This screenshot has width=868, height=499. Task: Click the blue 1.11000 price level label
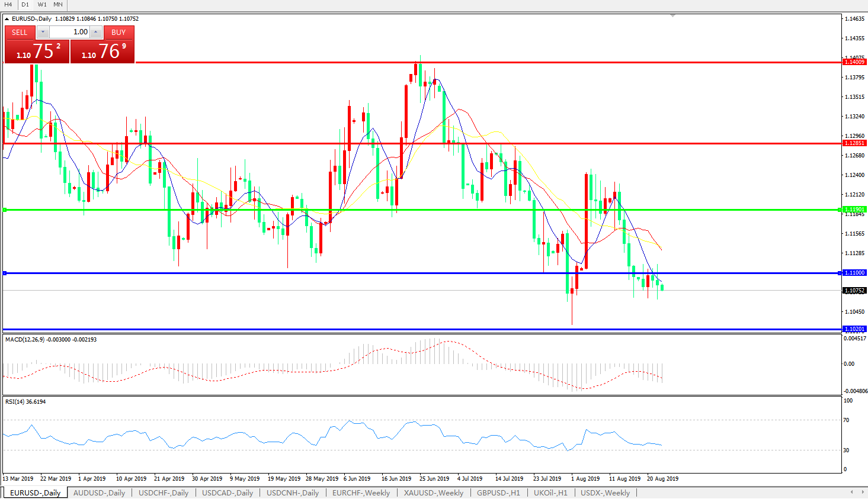click(x=854, y=273)
